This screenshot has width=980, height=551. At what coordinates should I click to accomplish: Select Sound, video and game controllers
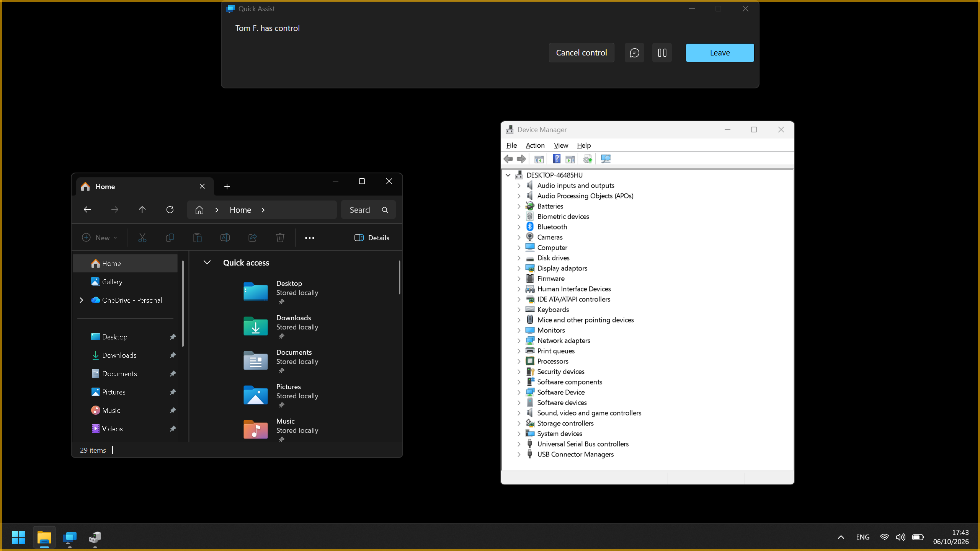pyautogui.click(x=589, y=413)
